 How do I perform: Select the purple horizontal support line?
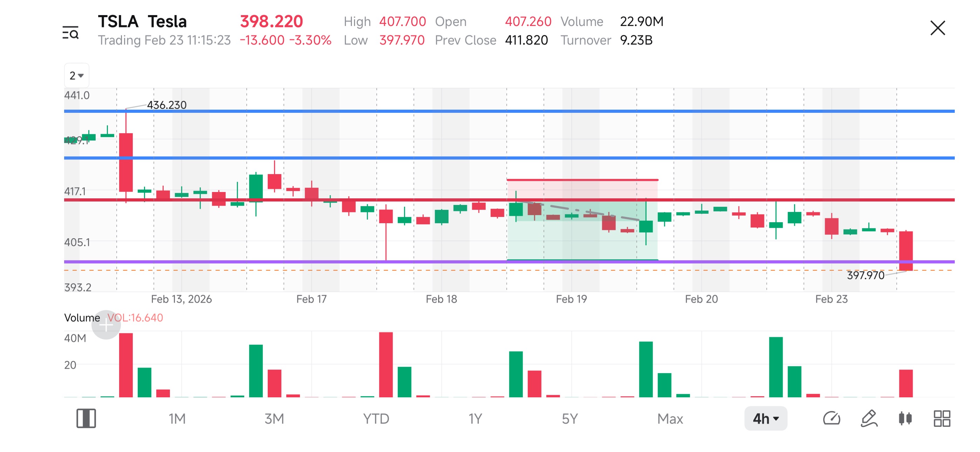click(x=509, y=261)
